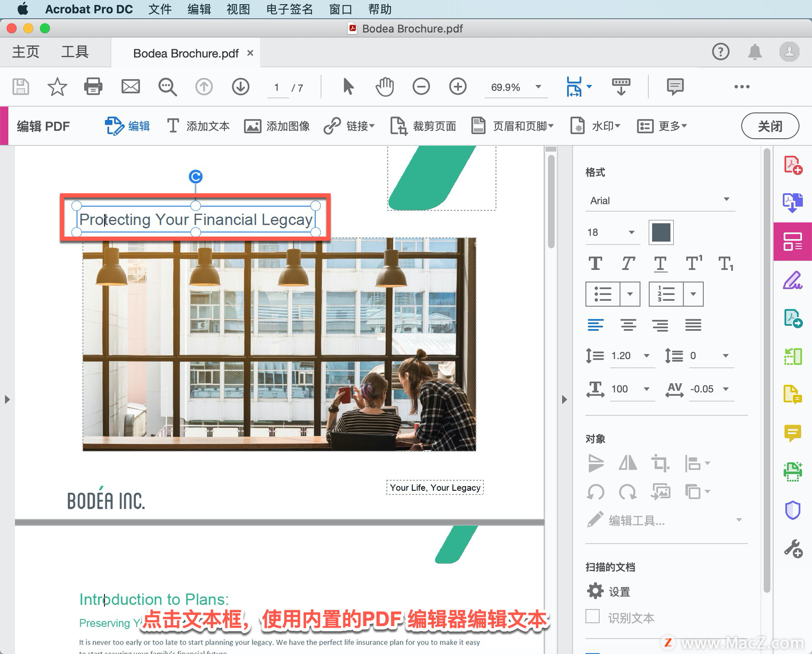Expand the font size 18 dropdown

click(631, 232)
